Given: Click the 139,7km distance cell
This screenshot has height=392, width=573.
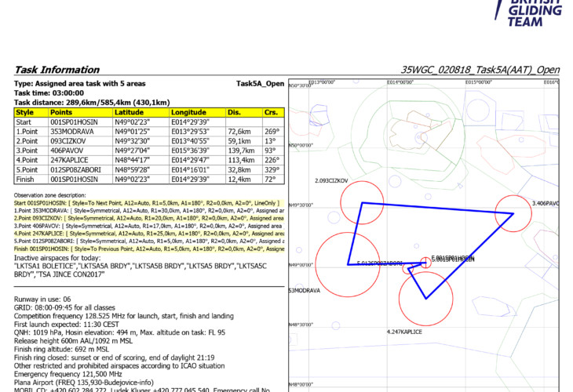Looking at the screenshot, I should (x=243, y=151).
